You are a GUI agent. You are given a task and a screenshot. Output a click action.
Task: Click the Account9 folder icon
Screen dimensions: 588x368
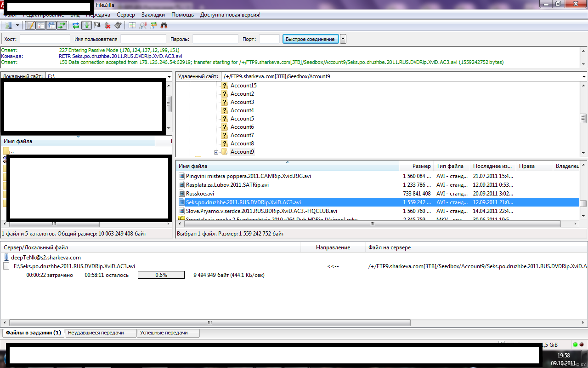[225, 152]
